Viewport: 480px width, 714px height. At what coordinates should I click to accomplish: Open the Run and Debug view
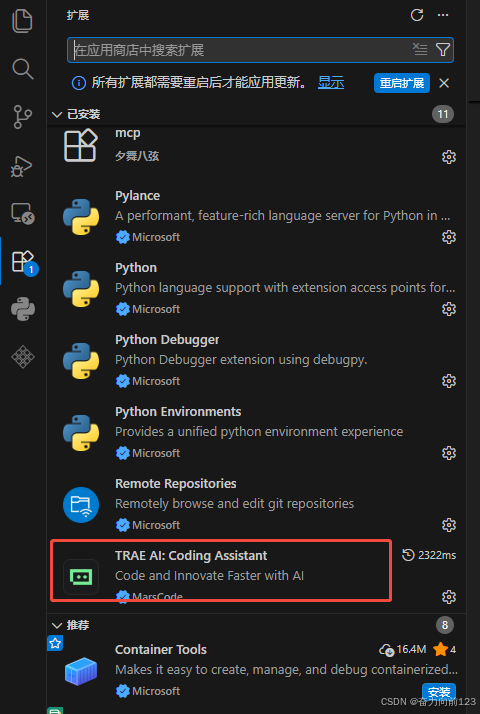(22, 166)
